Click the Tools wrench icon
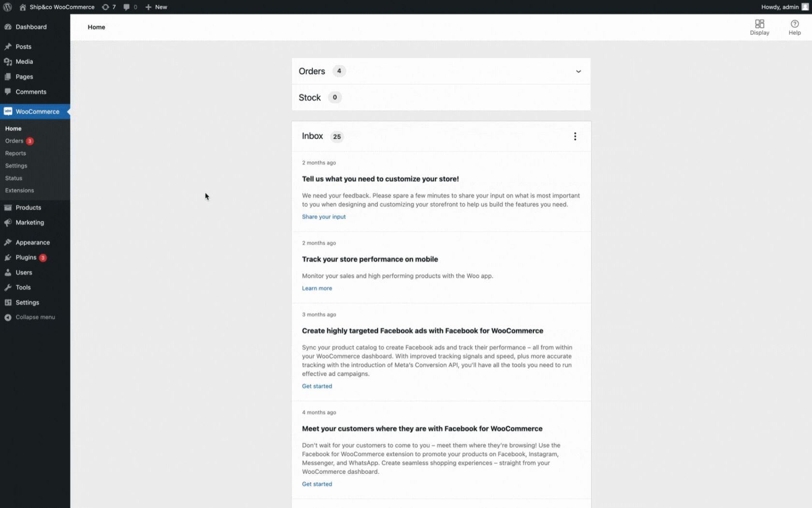This screenshot has height=508, width=812. (8, 287)
